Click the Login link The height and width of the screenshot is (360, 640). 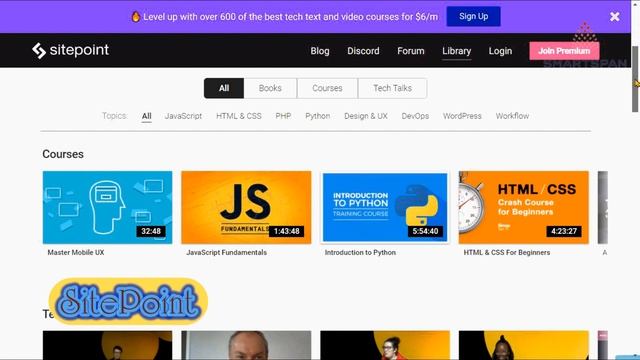(500, 51)
